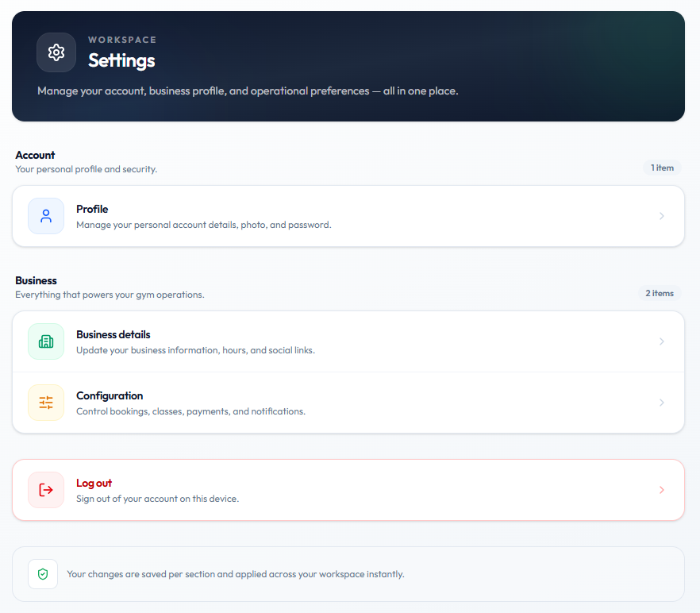700x613 pixels.
Task: Open the Business details title
Action: pos(113,334)
